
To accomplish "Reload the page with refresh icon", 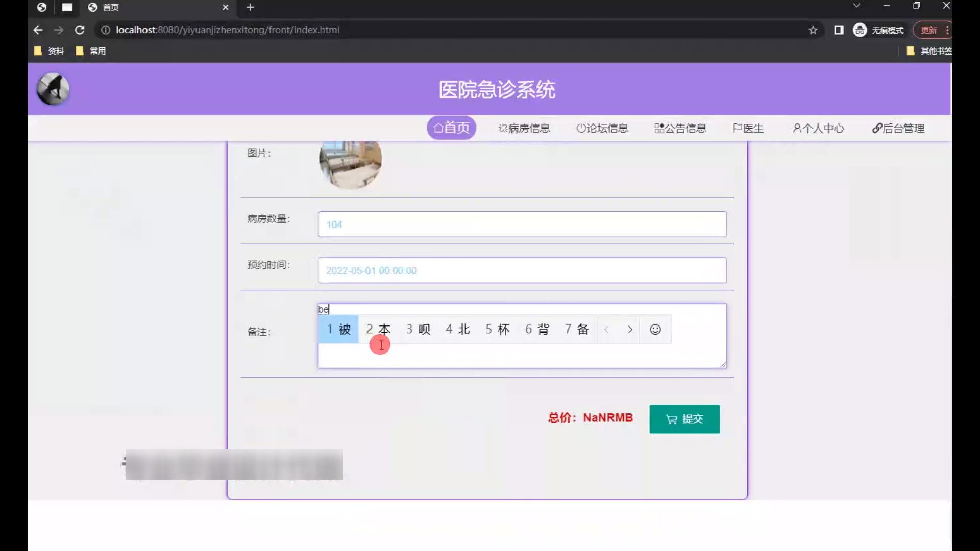I will [x=80, y=30].
